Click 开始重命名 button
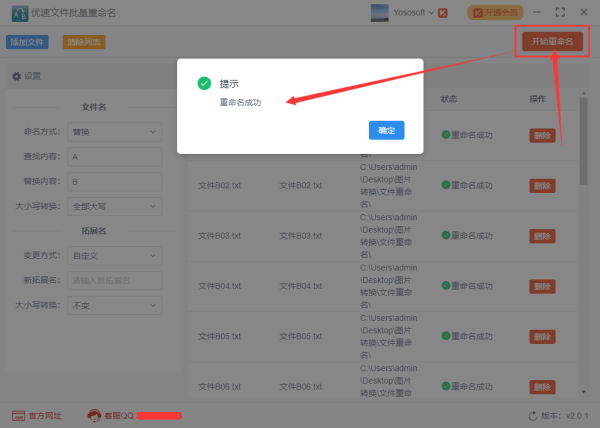 coord(553,41)
